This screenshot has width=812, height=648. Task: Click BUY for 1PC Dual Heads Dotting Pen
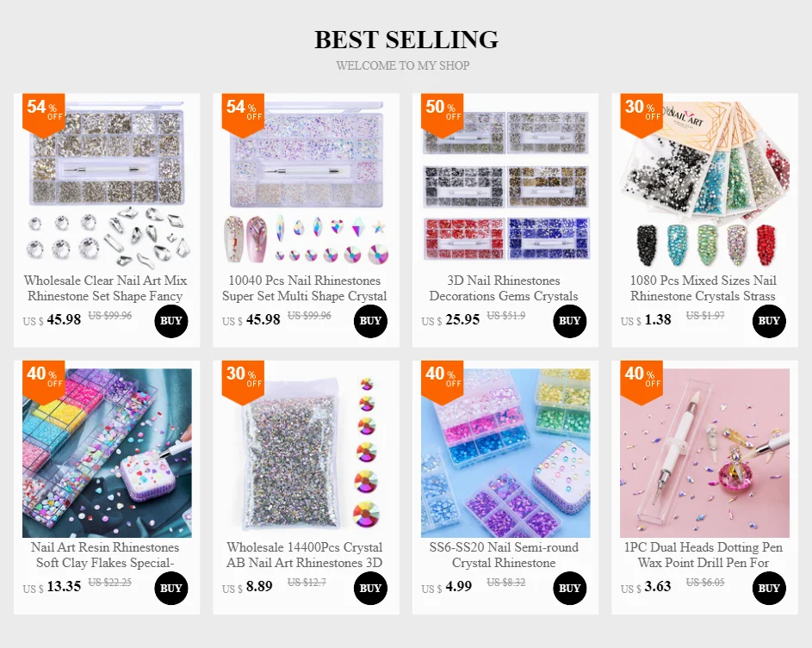click(x=769, y=588)
